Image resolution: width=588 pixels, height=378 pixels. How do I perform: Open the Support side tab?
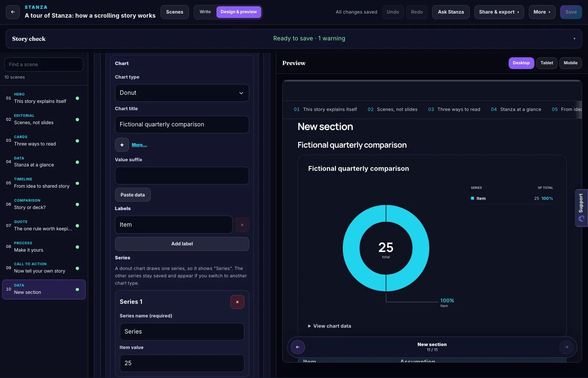point(581,208)
